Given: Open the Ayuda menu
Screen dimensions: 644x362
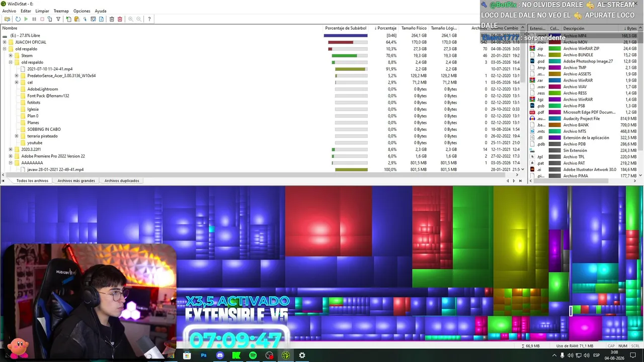Looking at the screenshot, I should 101,11.
